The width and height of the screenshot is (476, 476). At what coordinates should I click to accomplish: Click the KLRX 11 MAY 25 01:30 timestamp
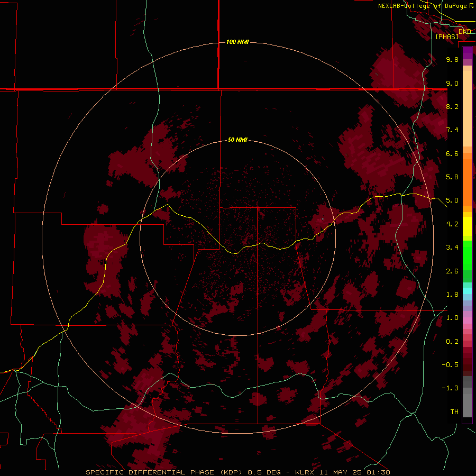pyautogui.click(x=342, y=472)
